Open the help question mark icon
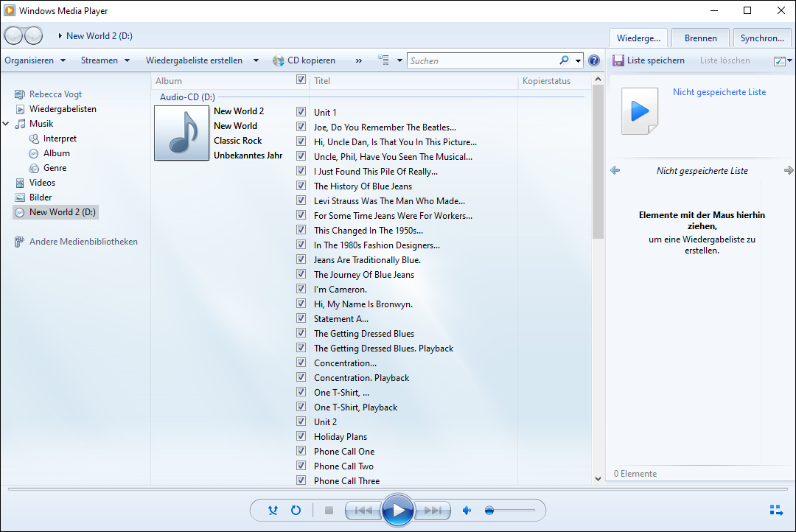Screen dimensions: 796x532 pyautogui.click(x=594, y=60)
